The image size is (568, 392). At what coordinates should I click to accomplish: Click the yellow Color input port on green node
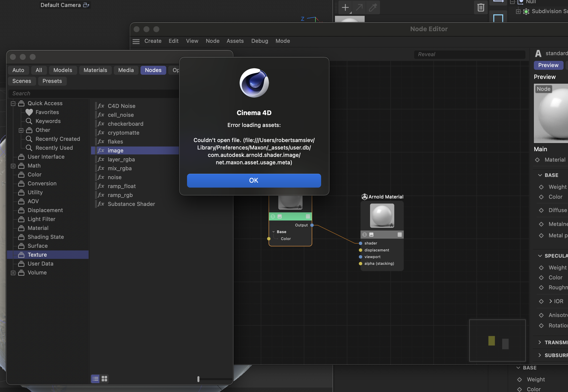[x=269, y=239]
